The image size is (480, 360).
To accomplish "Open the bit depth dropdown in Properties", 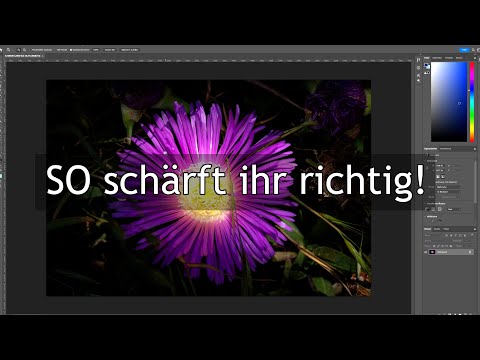I will [448, 192].
